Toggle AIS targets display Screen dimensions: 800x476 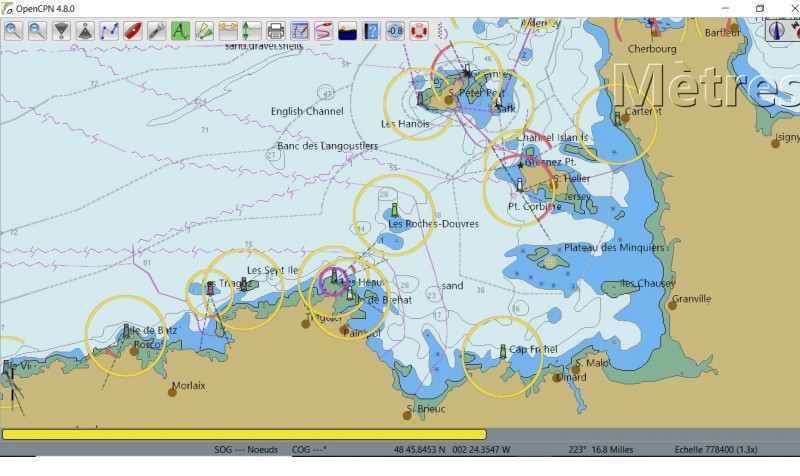[205, 30]
